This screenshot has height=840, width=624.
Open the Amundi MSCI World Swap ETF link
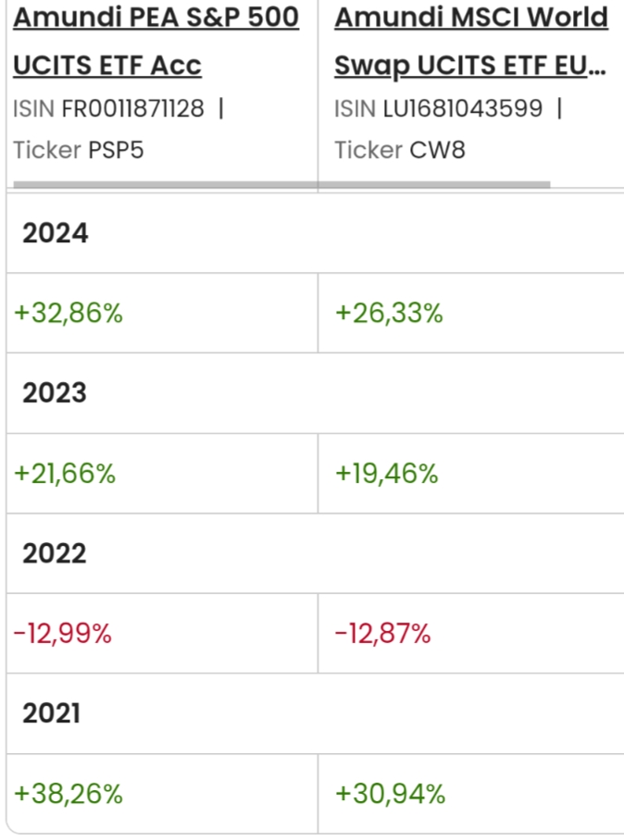coord(470,42)
